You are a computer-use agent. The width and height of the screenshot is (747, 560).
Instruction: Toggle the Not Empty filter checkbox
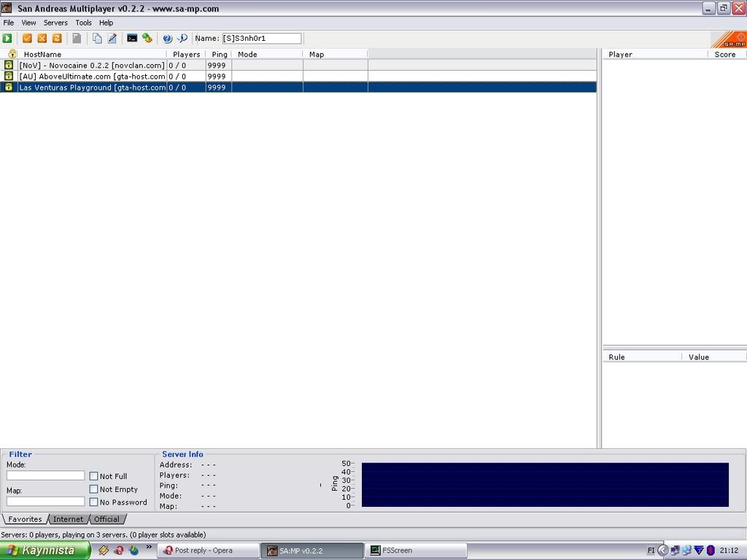pos(93,489)
